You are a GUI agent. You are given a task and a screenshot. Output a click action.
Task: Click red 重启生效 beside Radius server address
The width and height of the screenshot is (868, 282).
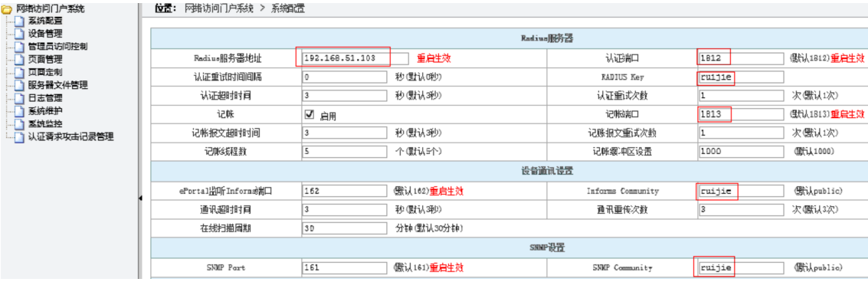pos(434,58)
